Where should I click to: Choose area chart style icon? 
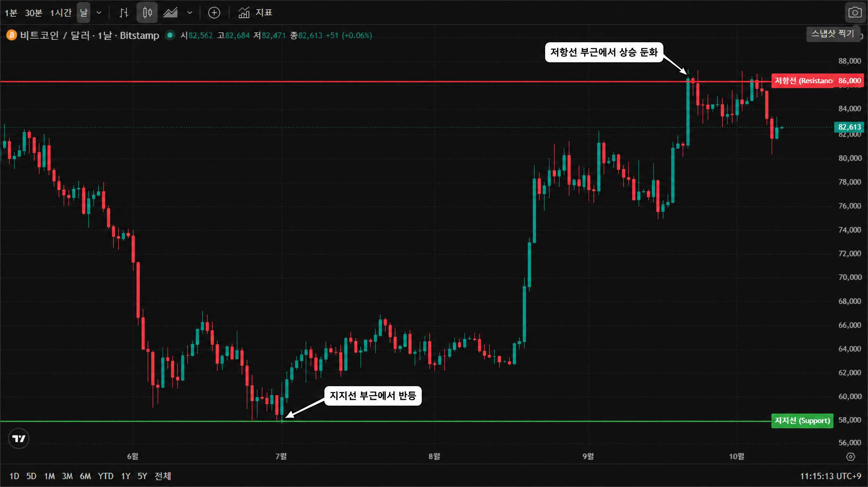(170, 13)
